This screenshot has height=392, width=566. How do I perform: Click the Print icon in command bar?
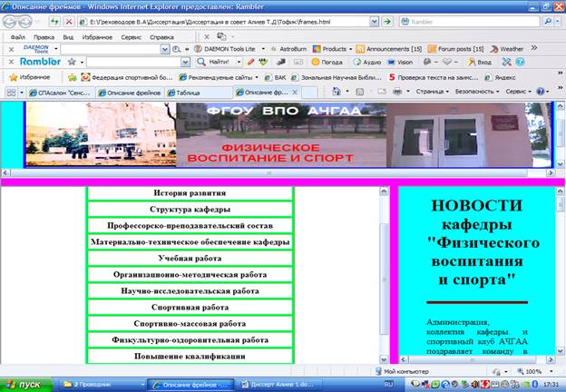[397, 92]
